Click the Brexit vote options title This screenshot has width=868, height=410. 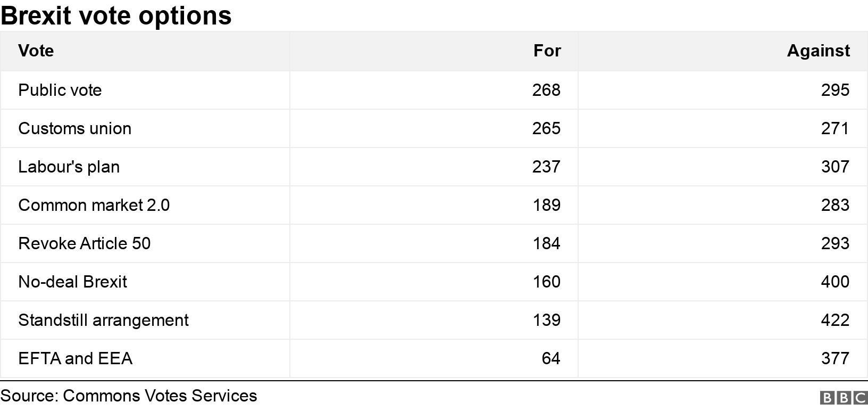pyautogui.click(x=116, y=15)
